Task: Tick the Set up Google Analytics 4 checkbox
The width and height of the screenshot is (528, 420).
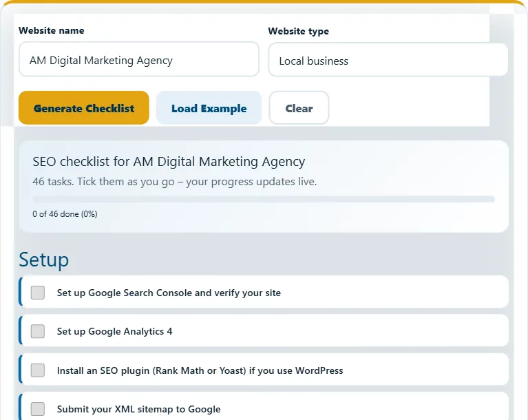Action: coord(38,331)
